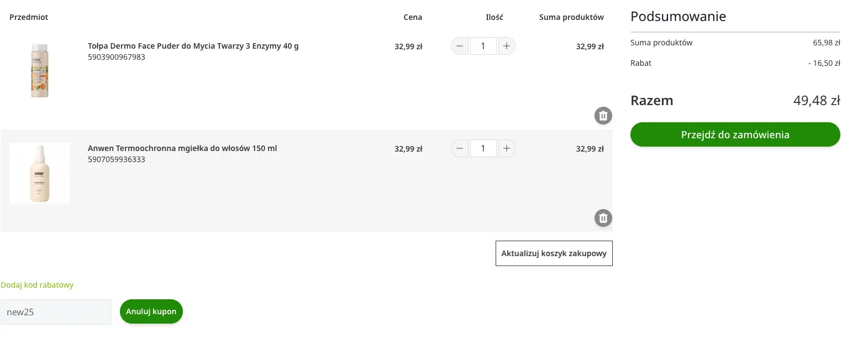The width and height of the screenshot is (868, 338).
Task: Expand the Dodaj kod rabatowy section
Action: tap(37, 285)
